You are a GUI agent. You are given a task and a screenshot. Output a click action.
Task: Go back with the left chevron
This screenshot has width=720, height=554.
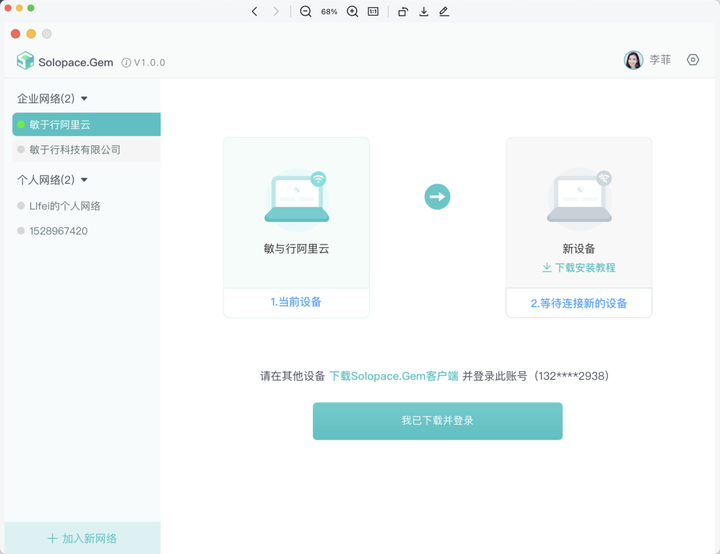(x=255, y=12)
